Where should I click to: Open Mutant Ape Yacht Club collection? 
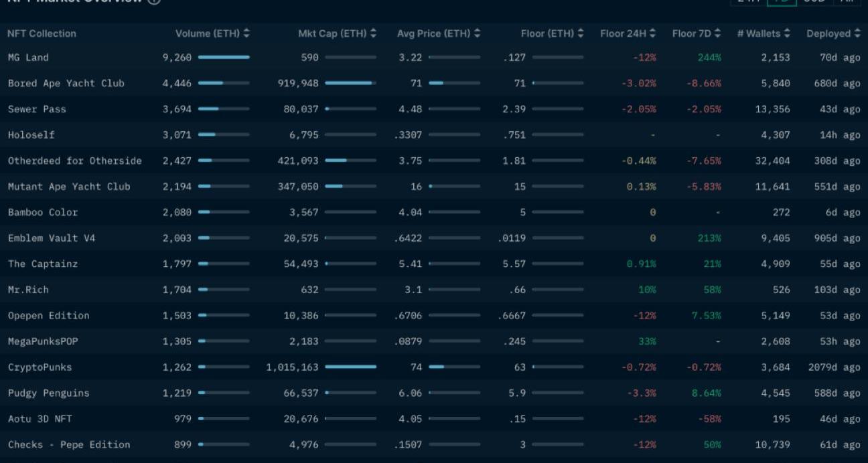(x=69, y=187)
